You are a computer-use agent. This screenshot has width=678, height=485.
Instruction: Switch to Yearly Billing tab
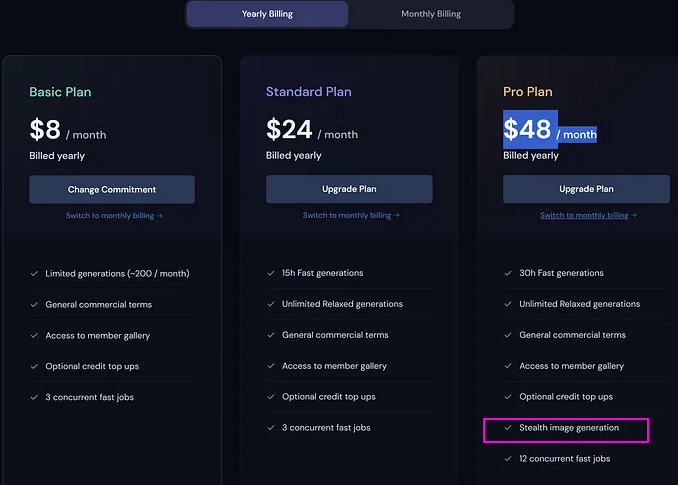(x=267, y=14)
